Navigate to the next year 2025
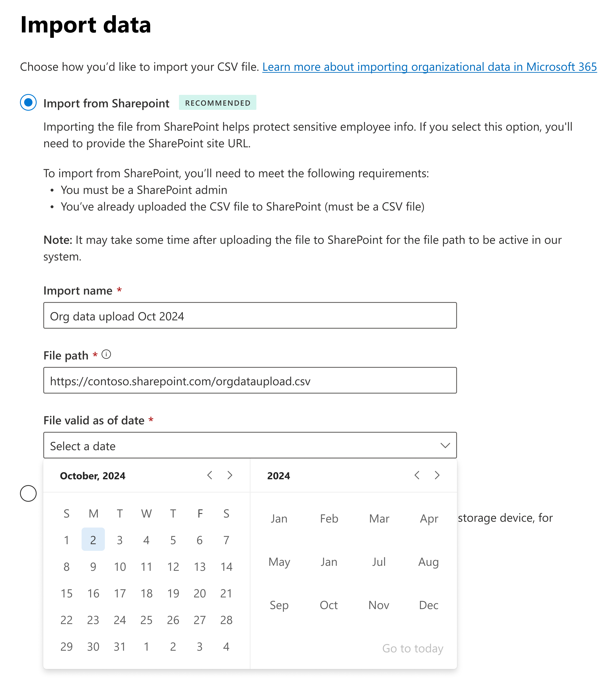 pos(437,475)
